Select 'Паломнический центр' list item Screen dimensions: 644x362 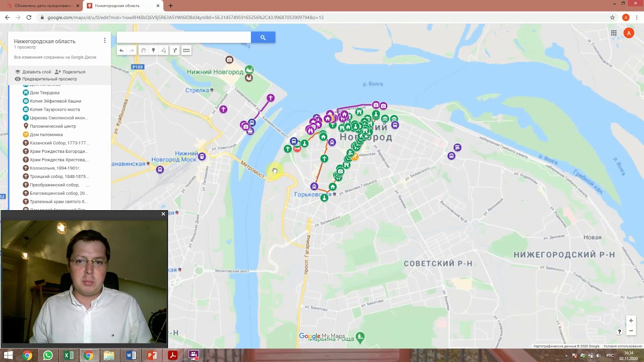tap(53, 126)
